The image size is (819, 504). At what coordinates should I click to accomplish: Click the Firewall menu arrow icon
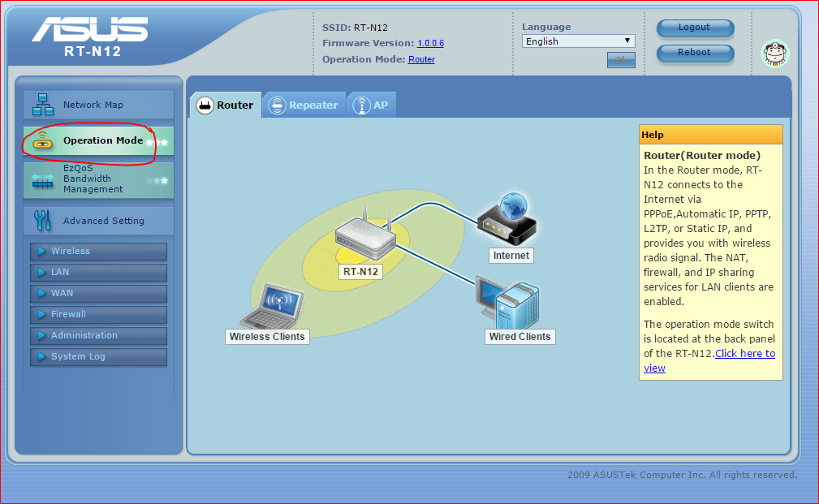41,314
